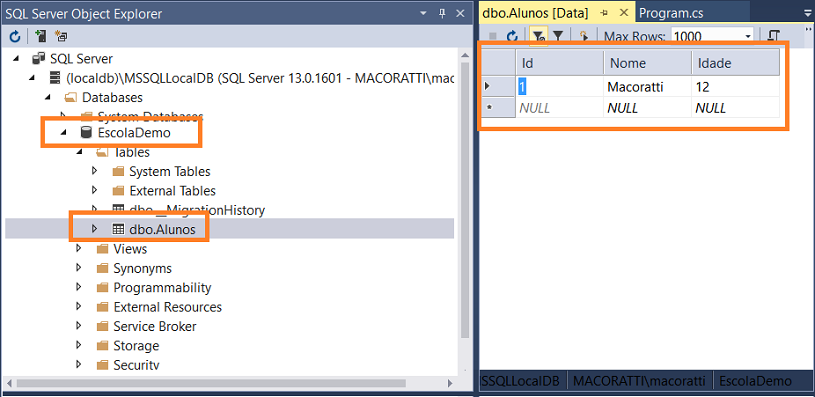This screenshot has height=397, width=815.
Task: Click the horizontal scrollbar left arrow
Action: (x=10, y=383)
